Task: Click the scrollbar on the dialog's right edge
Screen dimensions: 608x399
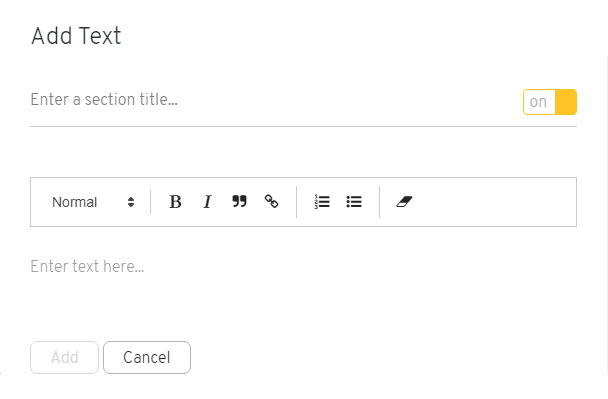Action: (x=607, y=215)
